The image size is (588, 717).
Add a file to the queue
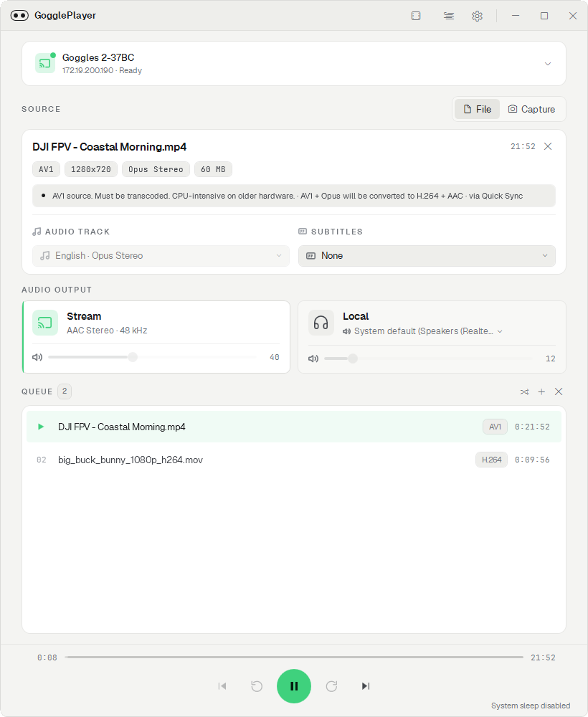point(541,392)
